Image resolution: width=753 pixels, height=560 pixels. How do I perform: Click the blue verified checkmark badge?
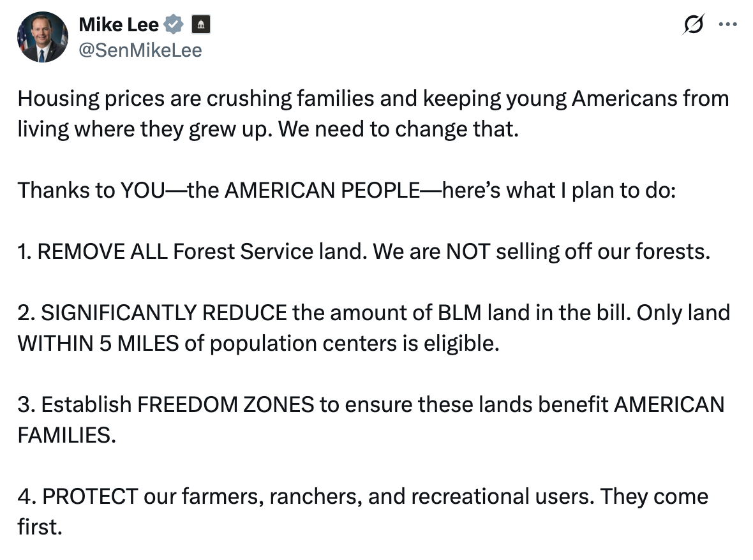coord(174,25)
